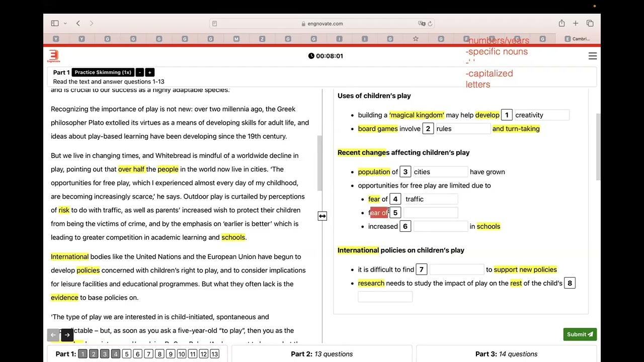The image size is (644, 362).
Task: Click the highlighted word 'evidence' in passage
Action: pos(64,298)
